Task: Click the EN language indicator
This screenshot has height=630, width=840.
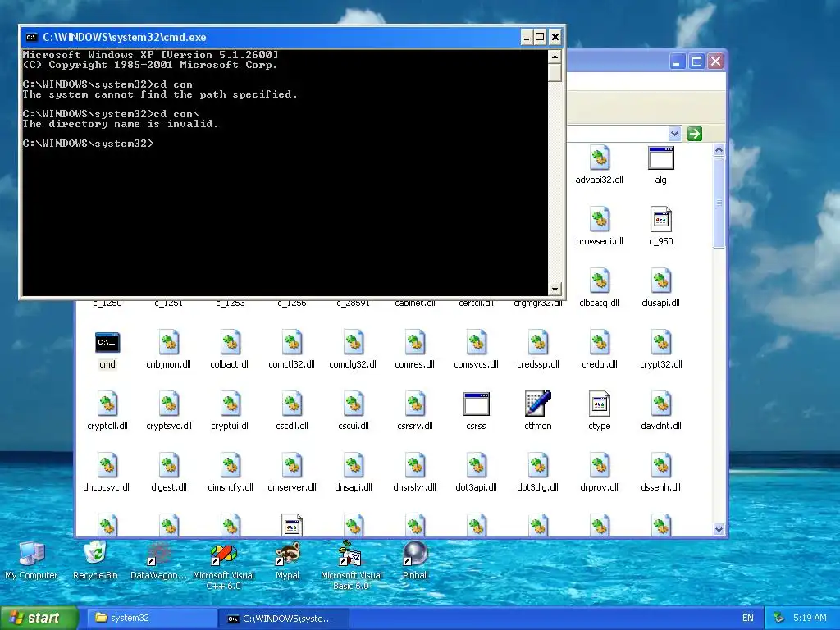Action: pyautogui.click(x=748, y=619)
